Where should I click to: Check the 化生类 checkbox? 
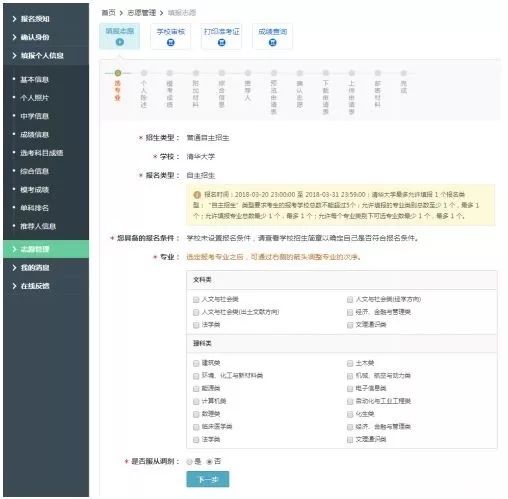pyautogui.click(x=350, y=414)
